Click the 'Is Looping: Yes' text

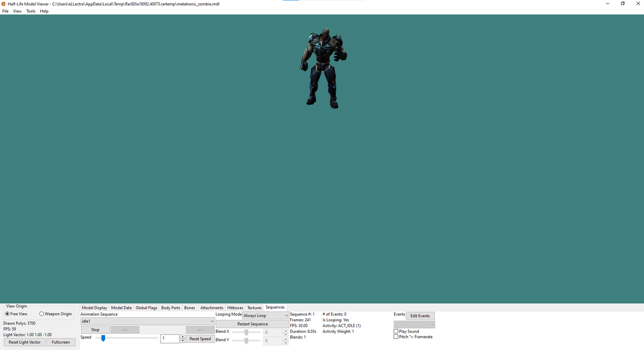(x=336, y=320)
